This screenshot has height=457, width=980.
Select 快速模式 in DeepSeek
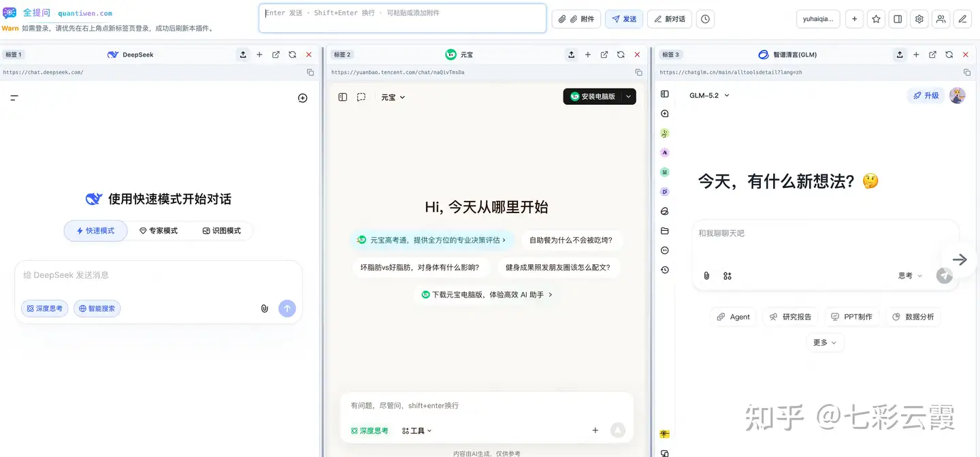point(95,231)
